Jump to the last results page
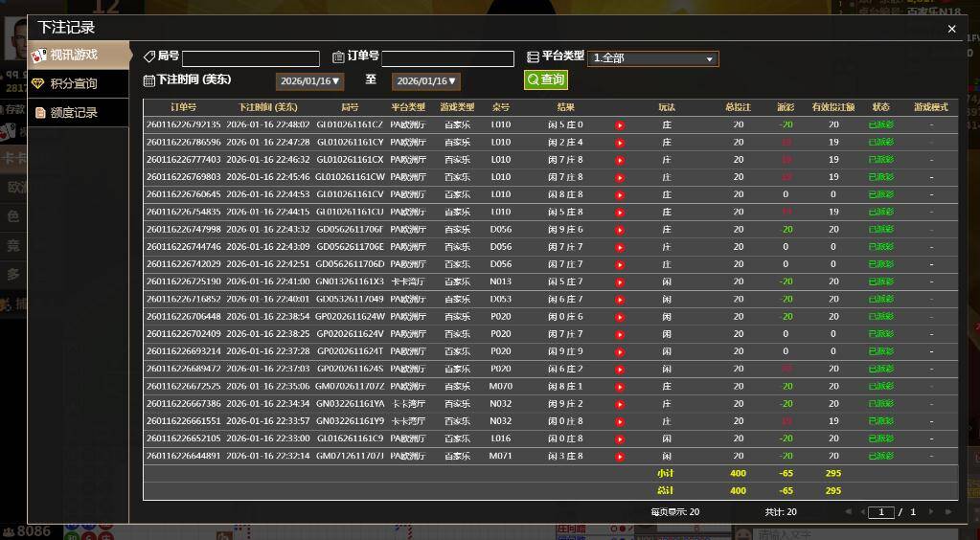Screen dimensions: 980x540 948,512
